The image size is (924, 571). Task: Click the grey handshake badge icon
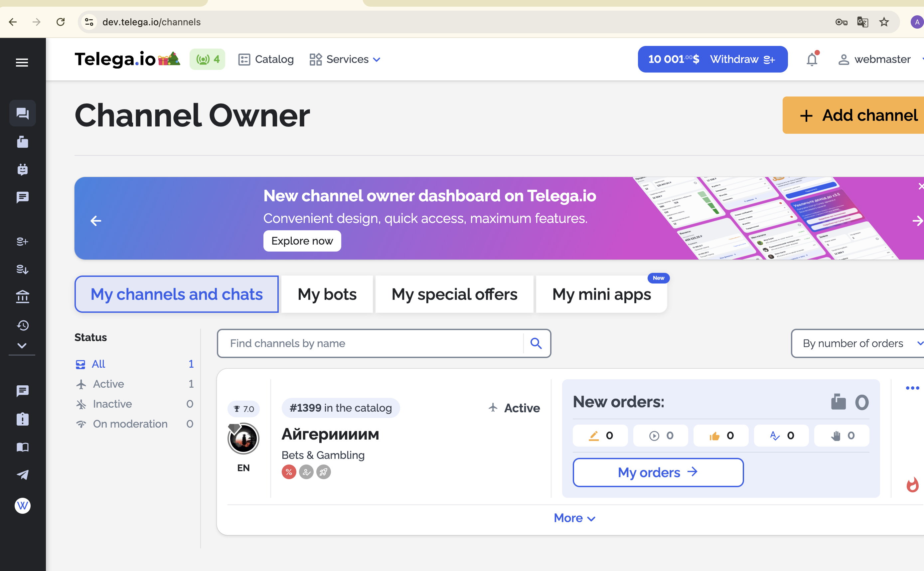pyautogui.click(x=306, y=472)
